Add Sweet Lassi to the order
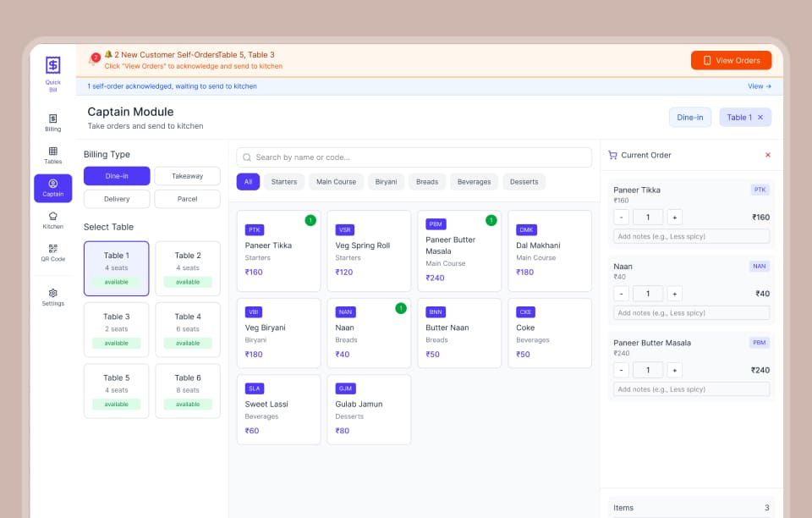812x518 pixels. (278, 409)
